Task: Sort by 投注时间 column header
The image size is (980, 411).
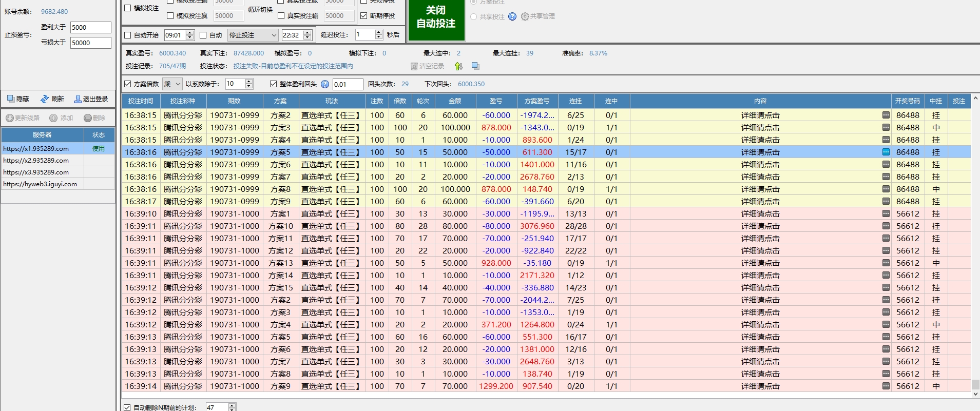Action: [141, 101]
